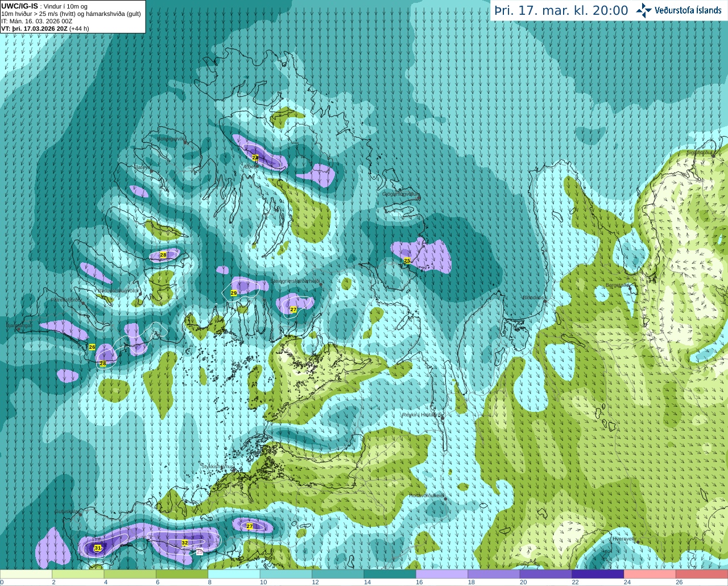Click the Bolungarvík station label

click(171, 138)
